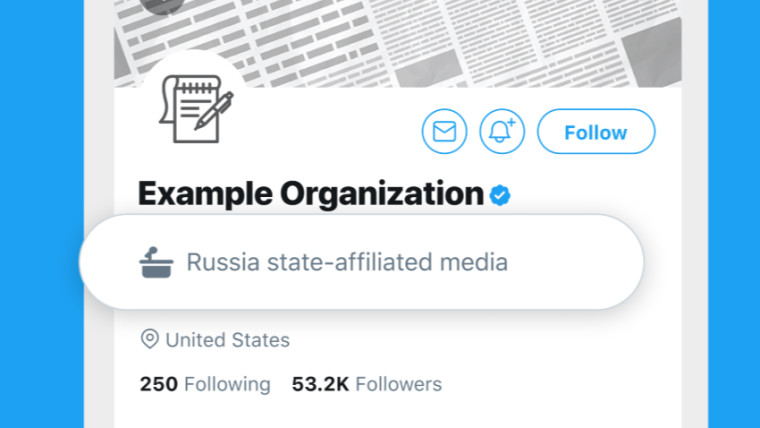
Task: Open the notepad-and-pen profile avatar
Action: (x=196, y=108)
